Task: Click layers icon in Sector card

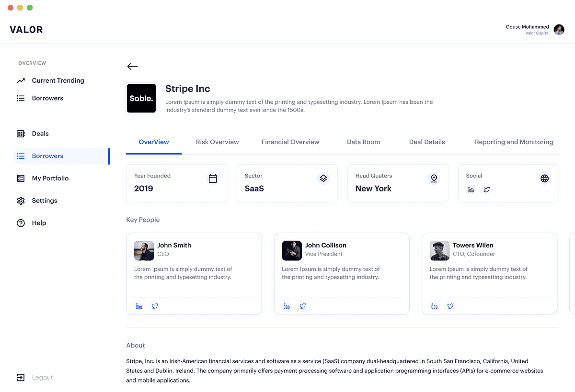Action: pyautogui.click(x=323, y=179)
